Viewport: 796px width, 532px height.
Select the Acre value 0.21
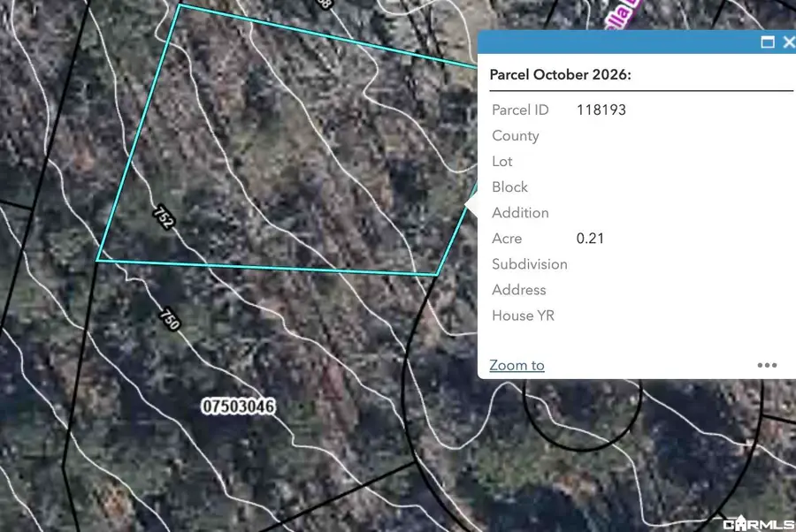pos(590,239)
